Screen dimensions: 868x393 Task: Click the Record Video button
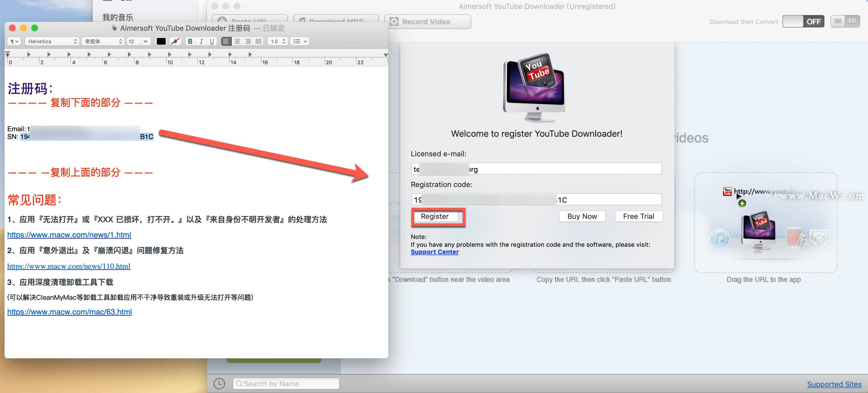pos(428,21)
